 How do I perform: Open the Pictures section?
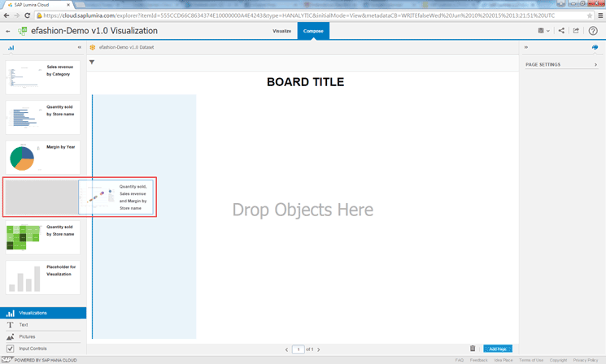coord(43,337)
